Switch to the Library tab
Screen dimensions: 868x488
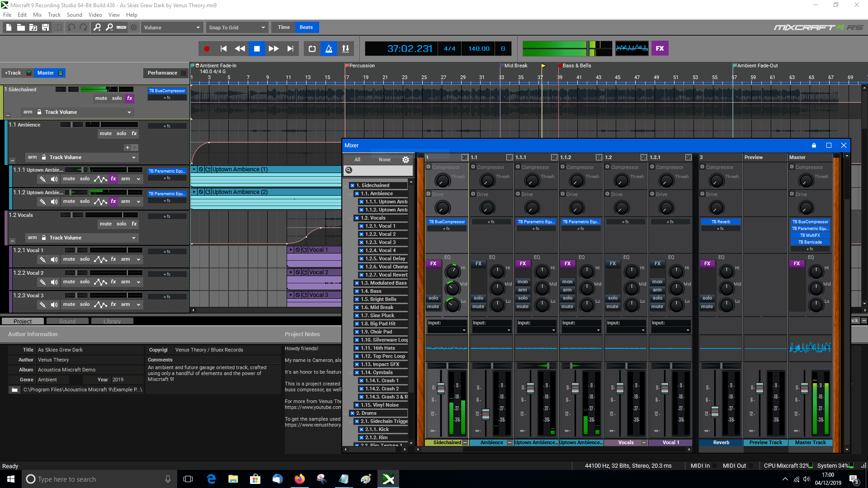click(112, 321)
